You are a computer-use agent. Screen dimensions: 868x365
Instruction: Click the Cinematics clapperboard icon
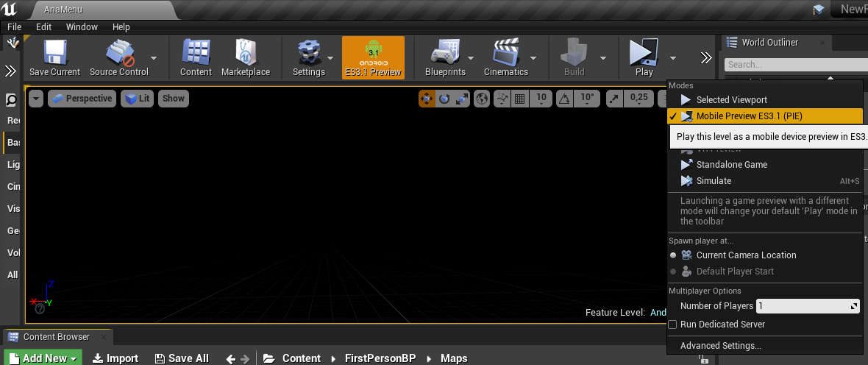tap(505, 53)
